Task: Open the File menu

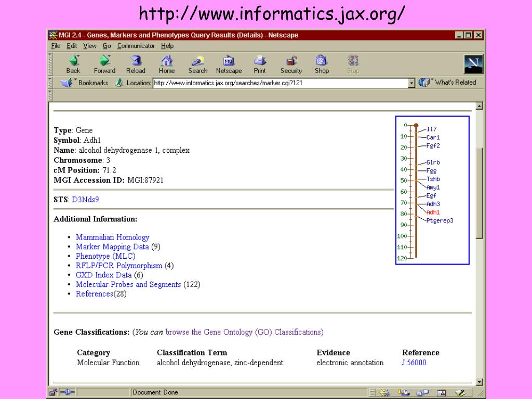Action: pos(56,46)
